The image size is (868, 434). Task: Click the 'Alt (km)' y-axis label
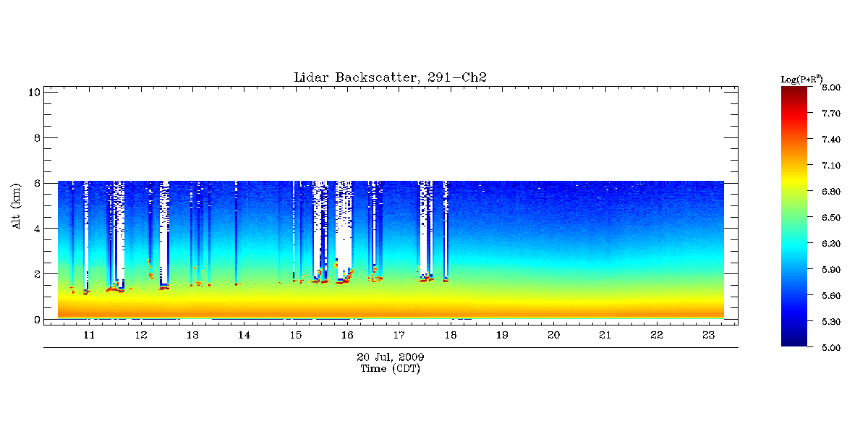click(15, 207)
